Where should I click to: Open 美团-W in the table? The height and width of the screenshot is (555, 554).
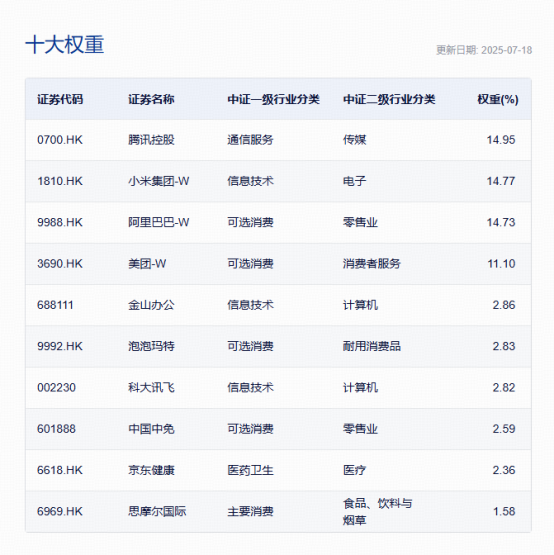tap(147, 264)
